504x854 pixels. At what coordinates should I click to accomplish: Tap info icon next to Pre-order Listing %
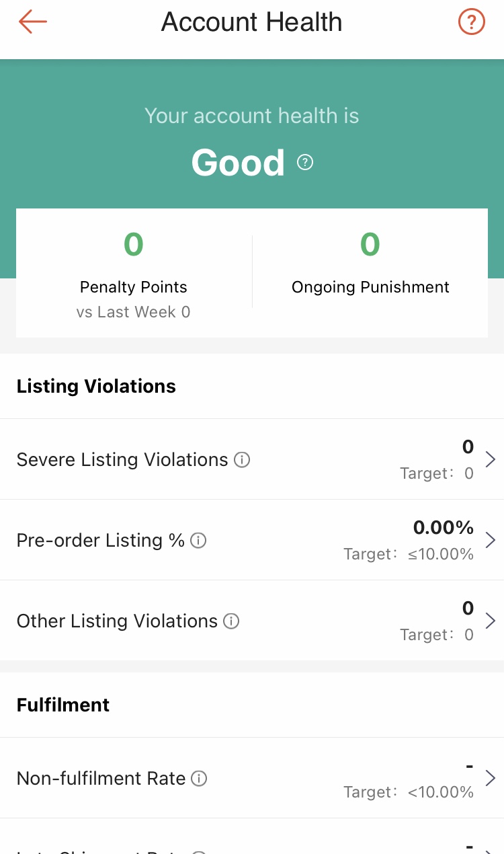[x=198, y=541]
